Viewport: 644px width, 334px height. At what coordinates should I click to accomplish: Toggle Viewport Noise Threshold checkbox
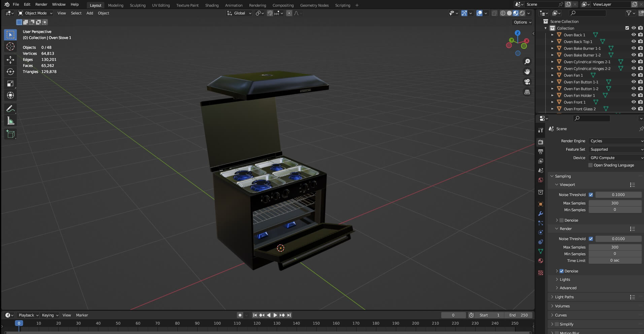pos(591,195)
